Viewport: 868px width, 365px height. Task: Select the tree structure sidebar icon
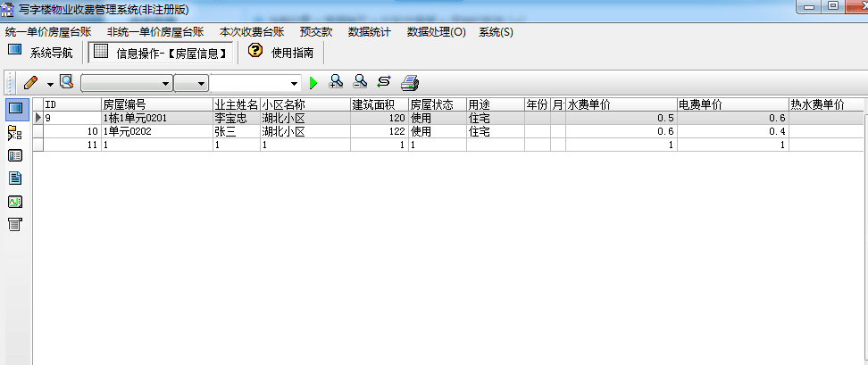14,133
